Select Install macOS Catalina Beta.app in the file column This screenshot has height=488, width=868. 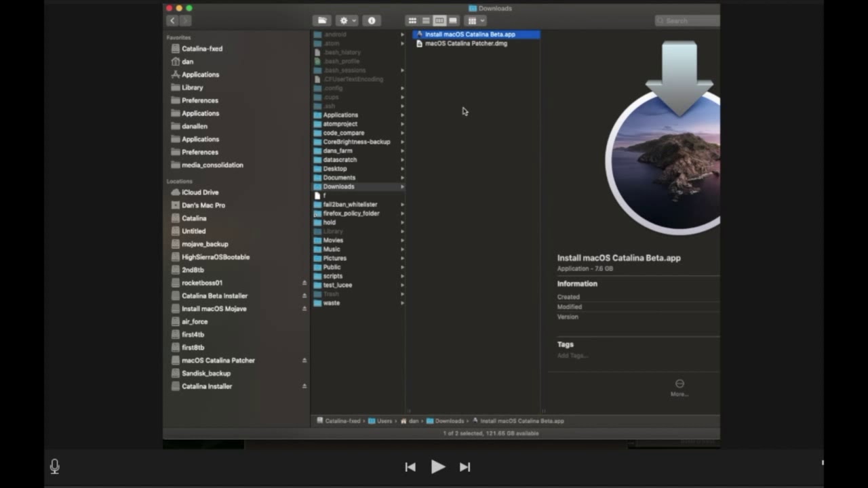tap(476, 35)
